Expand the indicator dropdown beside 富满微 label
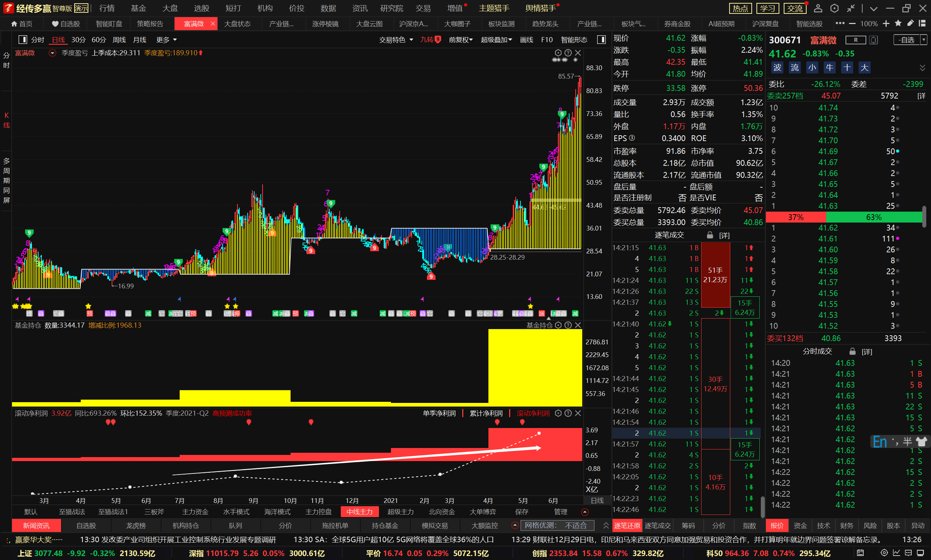The image size is (931, 560). click(x=52, y=53)
